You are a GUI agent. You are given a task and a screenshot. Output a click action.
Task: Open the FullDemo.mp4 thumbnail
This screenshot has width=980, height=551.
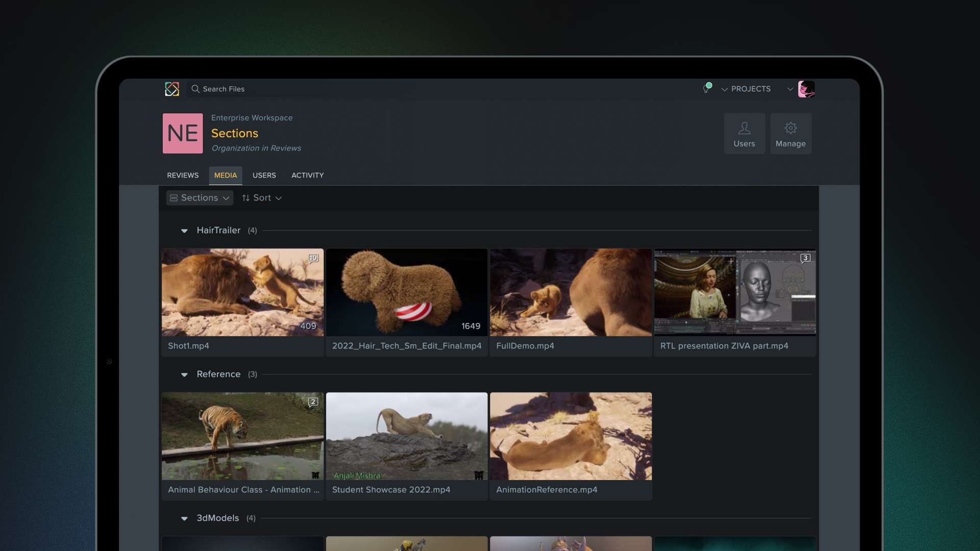(571, 292)
